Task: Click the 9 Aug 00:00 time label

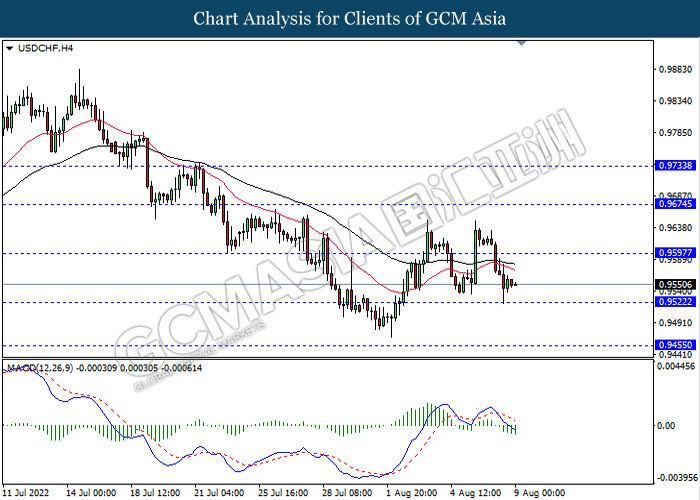Action: [540, 493]
